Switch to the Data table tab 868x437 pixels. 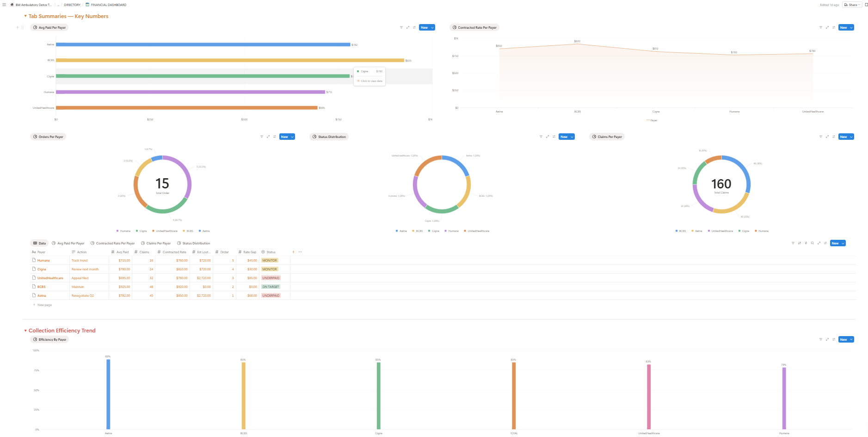40,243
